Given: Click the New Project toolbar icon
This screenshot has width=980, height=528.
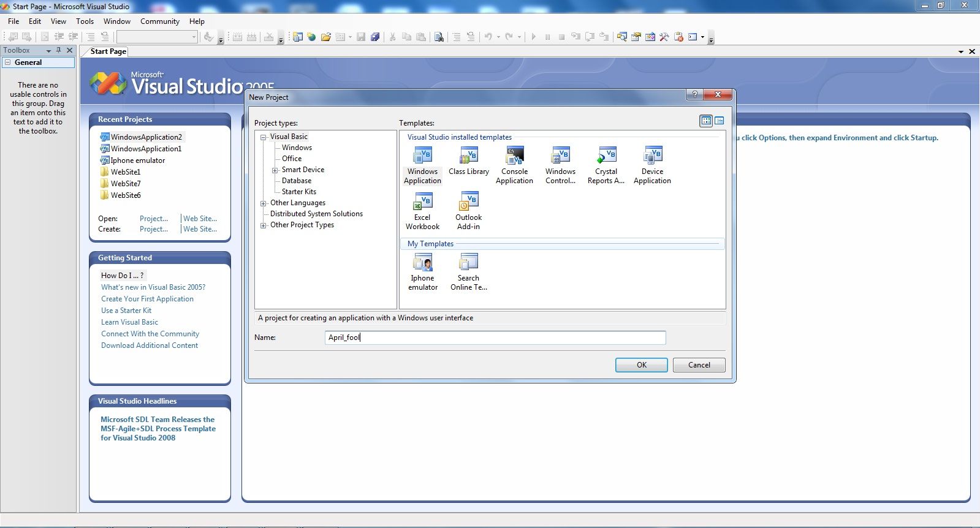Looking at the screenshot, I should pos(297,37).
